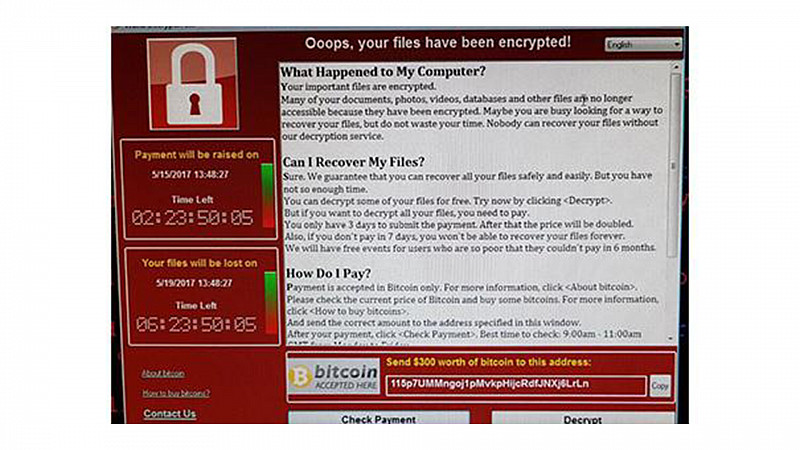Click the payment raise countdown timer

pyautogui.click(x=192, y=218)
